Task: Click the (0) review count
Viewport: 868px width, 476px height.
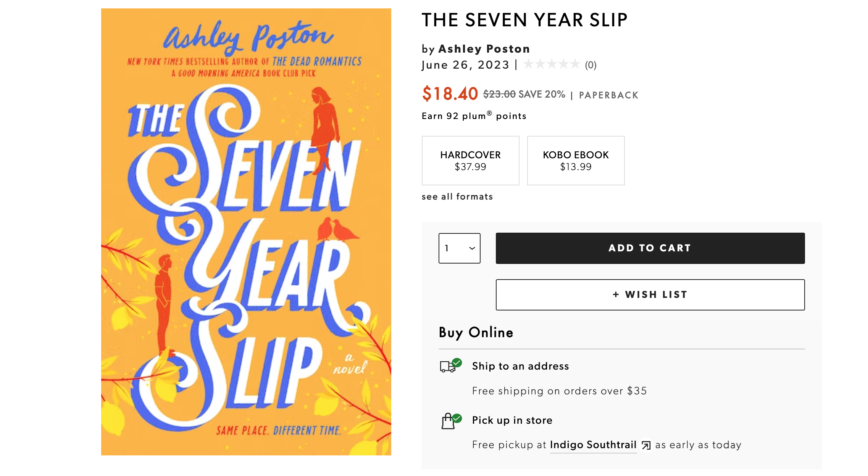Action: click(x=590, y=65)
